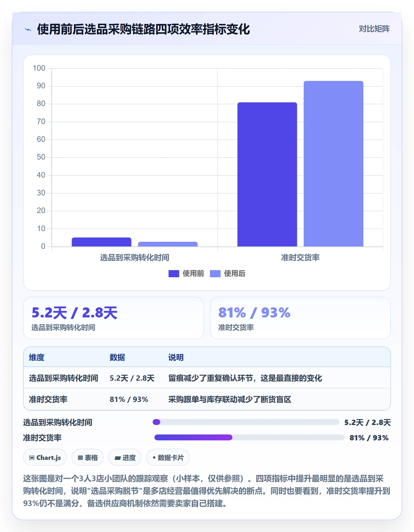This screenshot has height=532, width=414.
Task: Click the 说明 table column header
Action: [176, 357]
